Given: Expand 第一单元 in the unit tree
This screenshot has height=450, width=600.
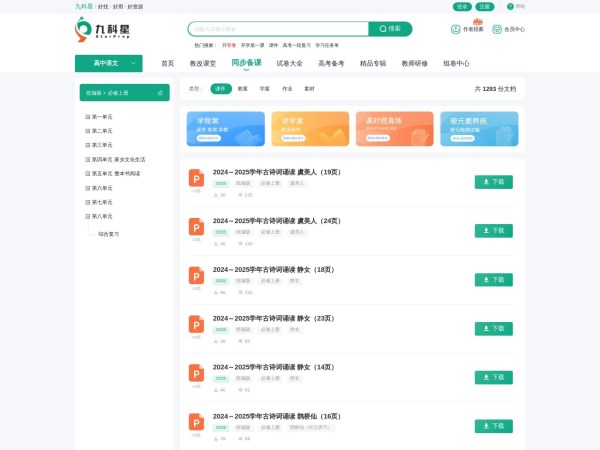Looking at the screenshot, I should click(x=88, y=117).
